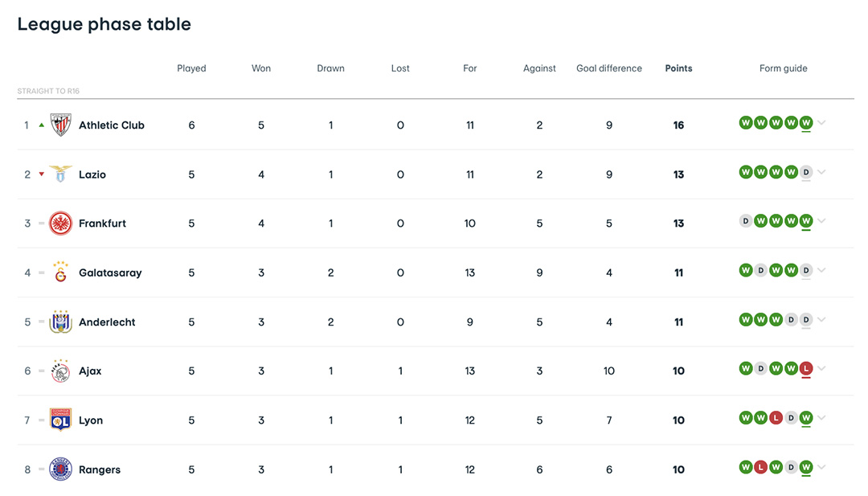The width and height of the screenshot is (868, 496).
Task: Click the Athletic Club crest logo
Action: pyautogui.click(x=61, y=125)
